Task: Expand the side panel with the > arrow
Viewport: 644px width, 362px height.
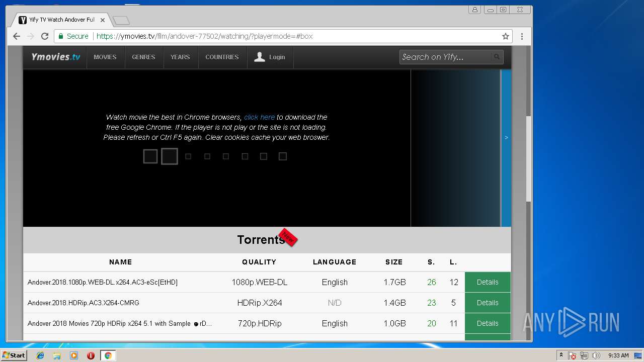Action: tap(506, 137)
